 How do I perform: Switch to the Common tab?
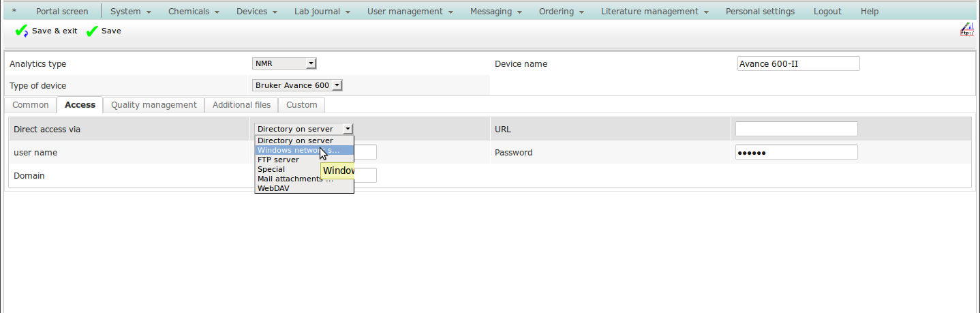(31, 105)
